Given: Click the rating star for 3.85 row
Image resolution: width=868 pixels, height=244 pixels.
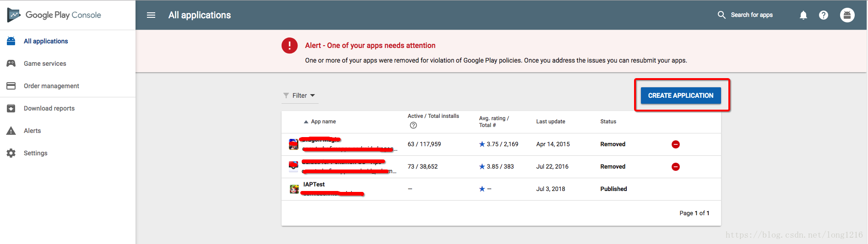Looking at the screenshot, I should [482, 166].
